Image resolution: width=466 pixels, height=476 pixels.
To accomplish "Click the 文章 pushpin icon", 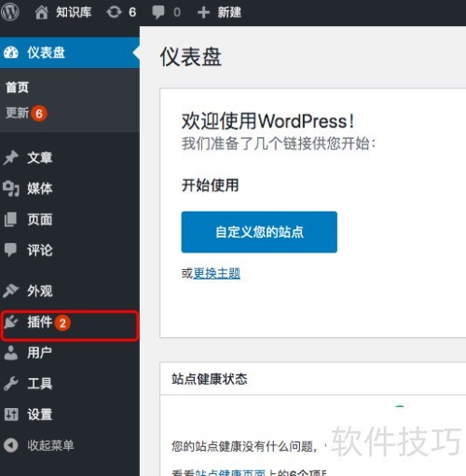I will [11, 157].
